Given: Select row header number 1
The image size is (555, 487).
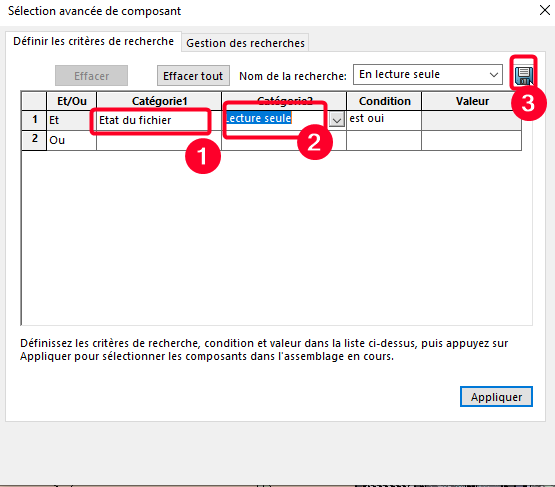Looking at the screenshot, I should point(34,120).
